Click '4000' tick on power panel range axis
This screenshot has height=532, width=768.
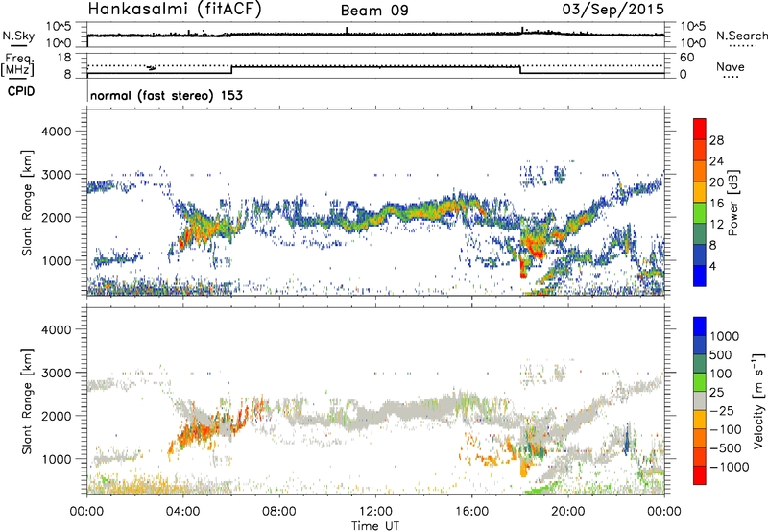[x=56, y=132]
